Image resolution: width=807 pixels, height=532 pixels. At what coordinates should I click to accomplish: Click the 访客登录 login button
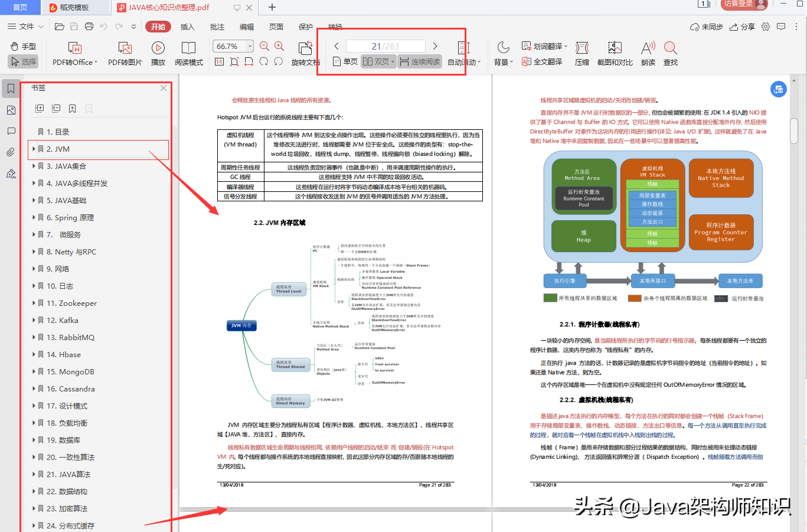pos(744,4)
